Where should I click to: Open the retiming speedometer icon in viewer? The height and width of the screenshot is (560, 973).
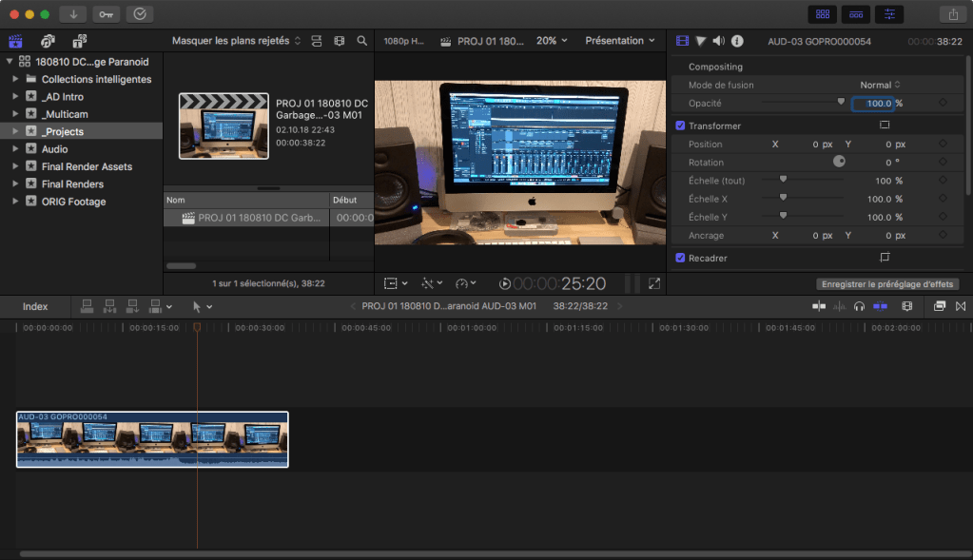(462, 282)
